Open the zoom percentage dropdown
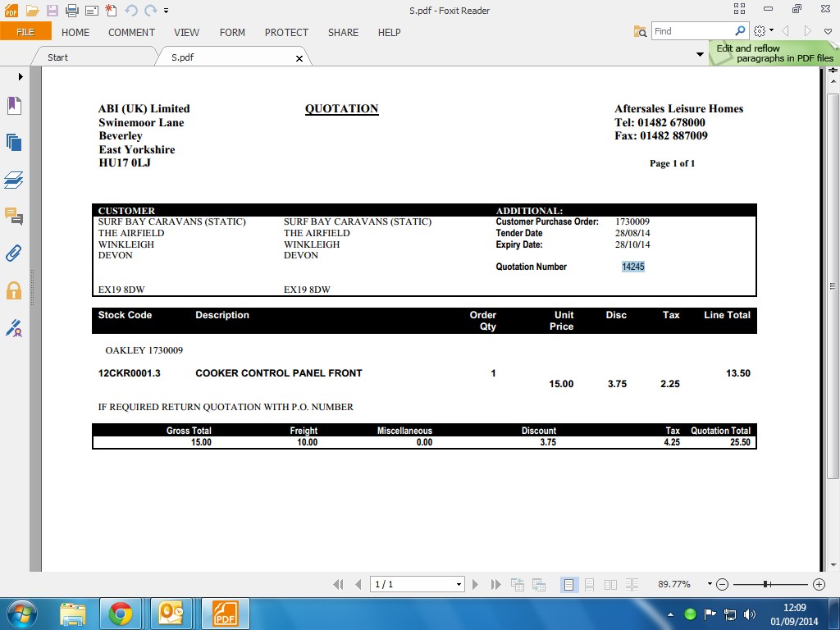The image size is (840, 630). point(710,585)
